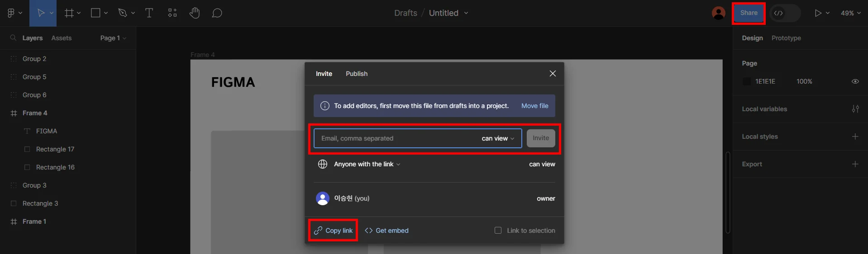Viewport: 868px width, 254px height.
Task: Edit the 100% opacity value
Action: [x=804, y=81]
